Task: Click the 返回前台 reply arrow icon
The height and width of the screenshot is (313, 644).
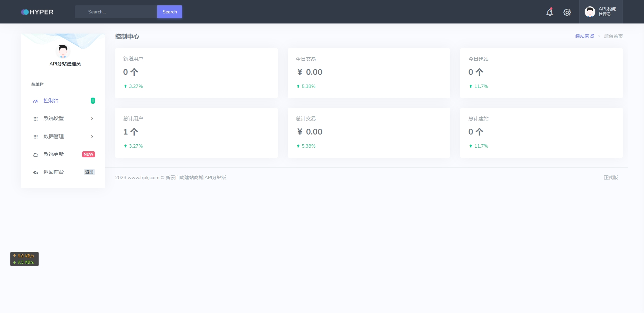Action: (x=36, y=172)
